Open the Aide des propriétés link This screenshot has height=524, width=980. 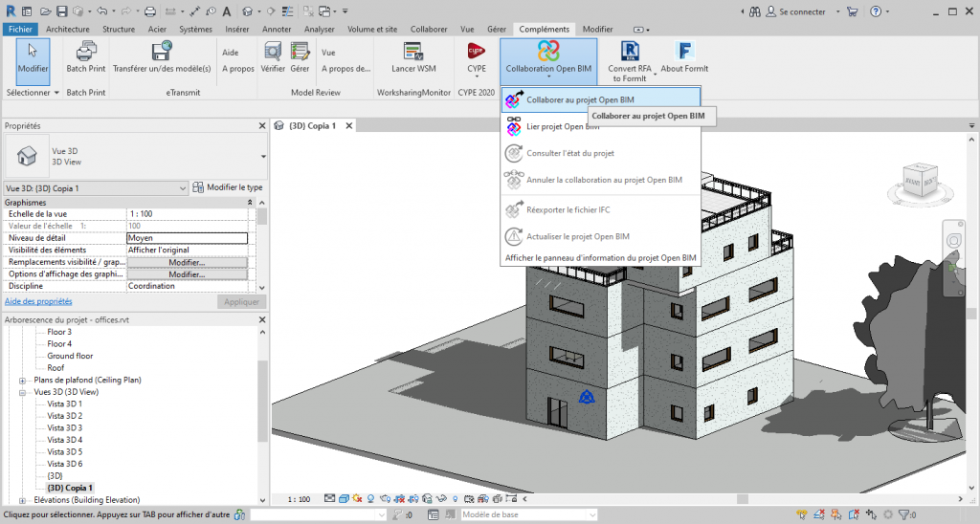pos(38,301)
